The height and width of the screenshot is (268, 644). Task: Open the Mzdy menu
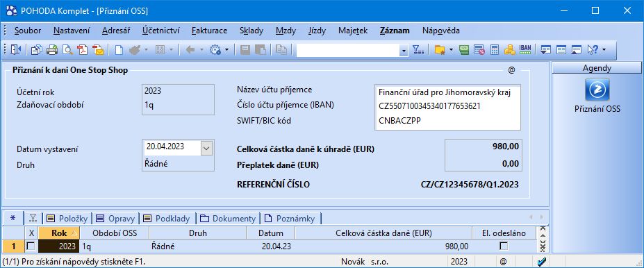[x=286, y=31]
